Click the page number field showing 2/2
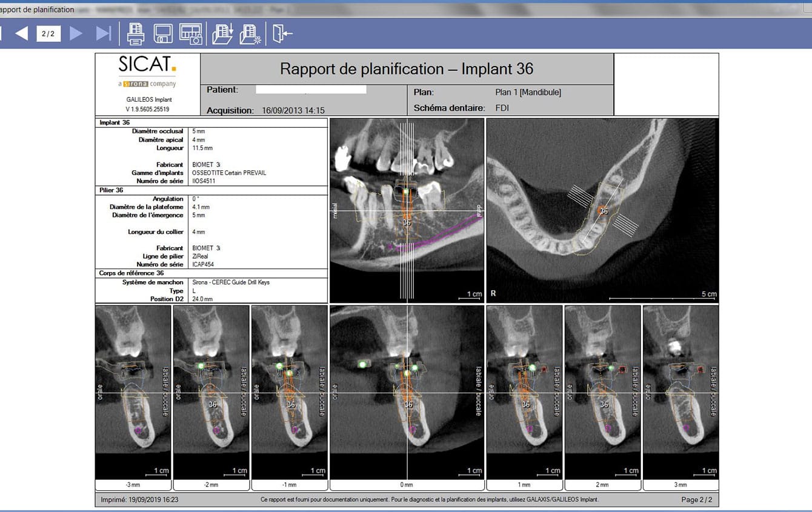Viewport: 812px width, 512px height. (x=48, y=34)
